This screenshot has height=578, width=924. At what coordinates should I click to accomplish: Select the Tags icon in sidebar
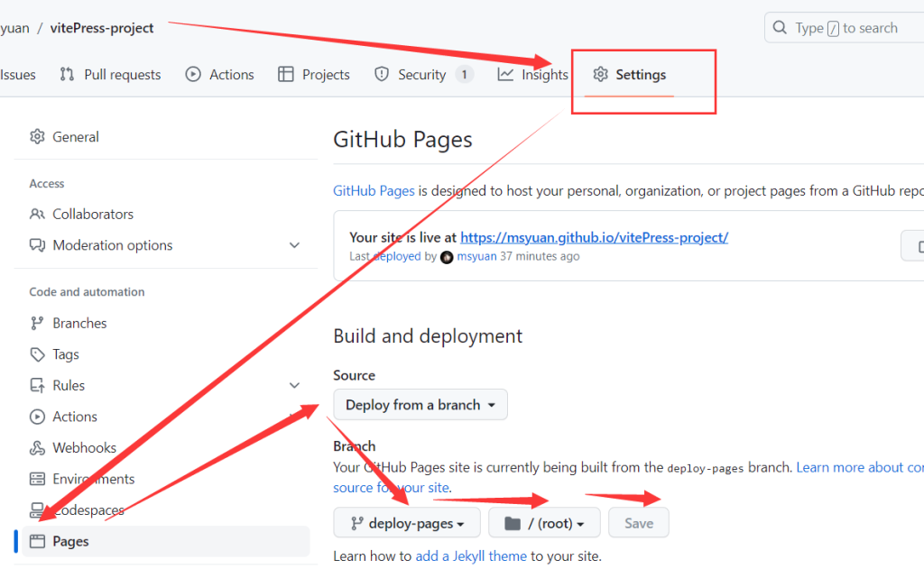coord(37,353)
